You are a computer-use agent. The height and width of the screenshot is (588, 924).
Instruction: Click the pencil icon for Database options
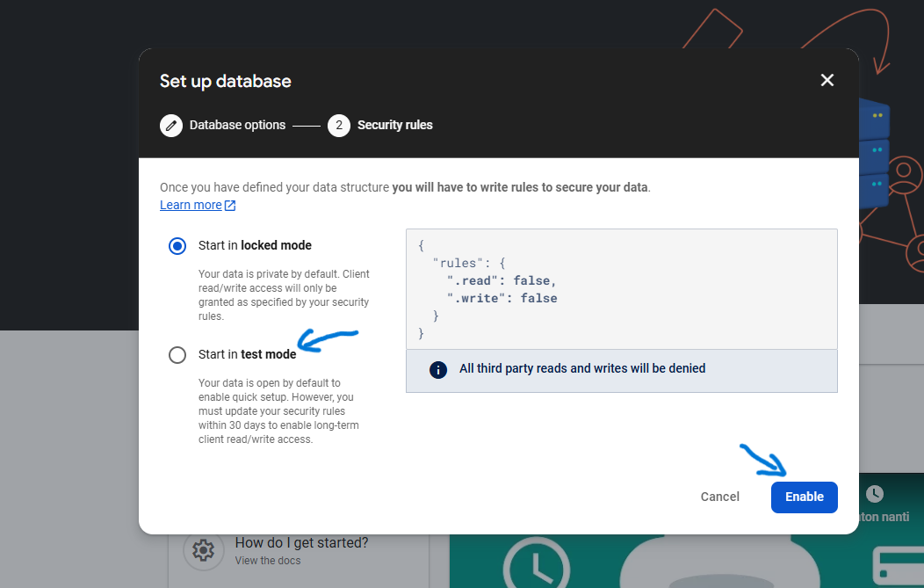[171, 125]
